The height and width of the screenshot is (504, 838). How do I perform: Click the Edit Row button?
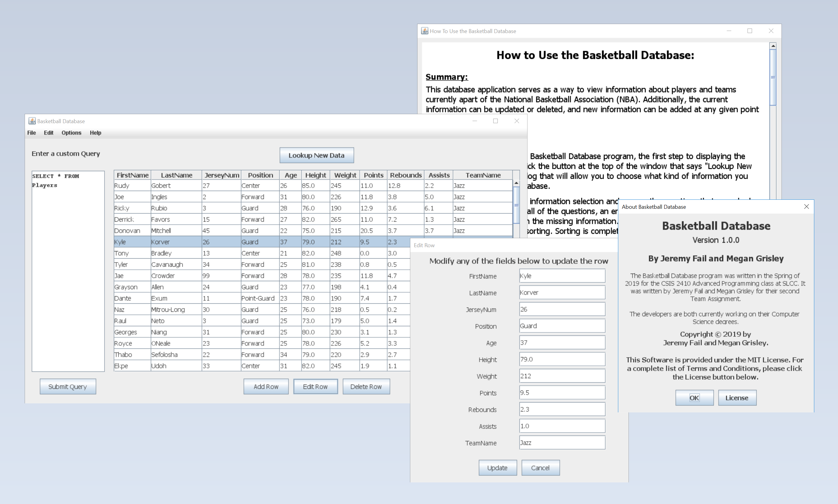[x=315, y=387]
